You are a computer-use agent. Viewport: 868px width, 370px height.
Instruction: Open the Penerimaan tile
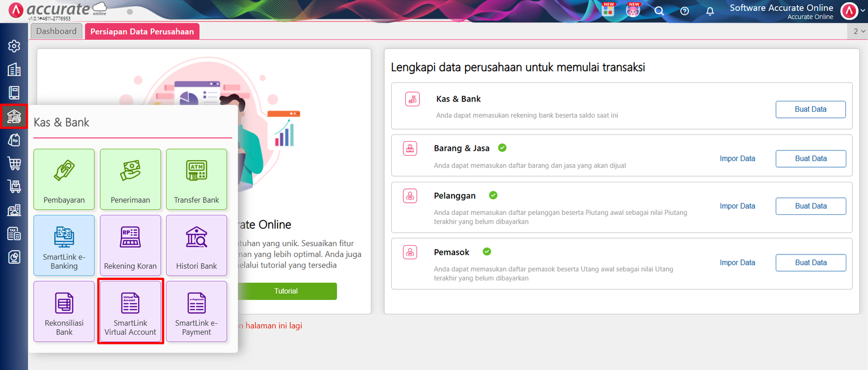point(130,180)
